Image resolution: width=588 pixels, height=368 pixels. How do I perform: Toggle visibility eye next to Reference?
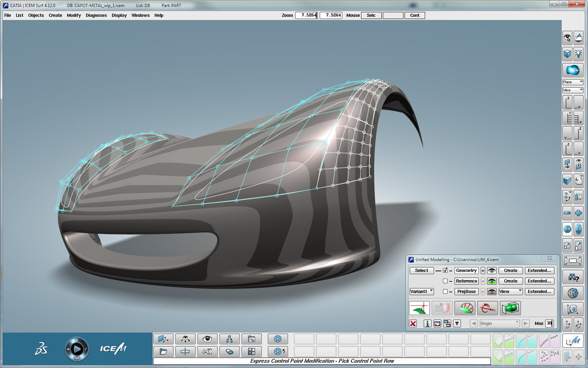(492, 281)
